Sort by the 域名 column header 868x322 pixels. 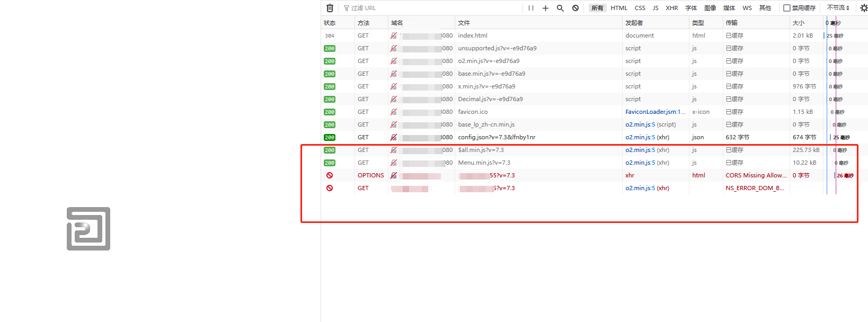pyautogui.click(x=421, y=23)
